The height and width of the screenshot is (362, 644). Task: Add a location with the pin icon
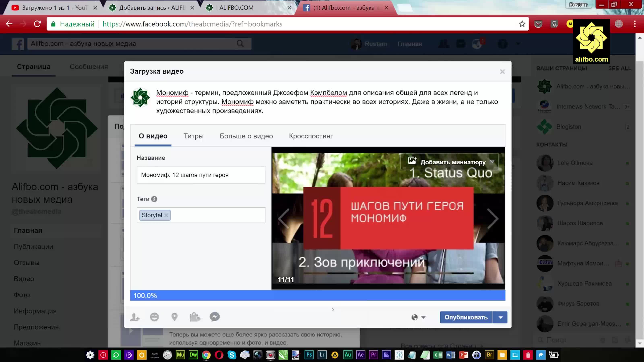tap(174, 317)
